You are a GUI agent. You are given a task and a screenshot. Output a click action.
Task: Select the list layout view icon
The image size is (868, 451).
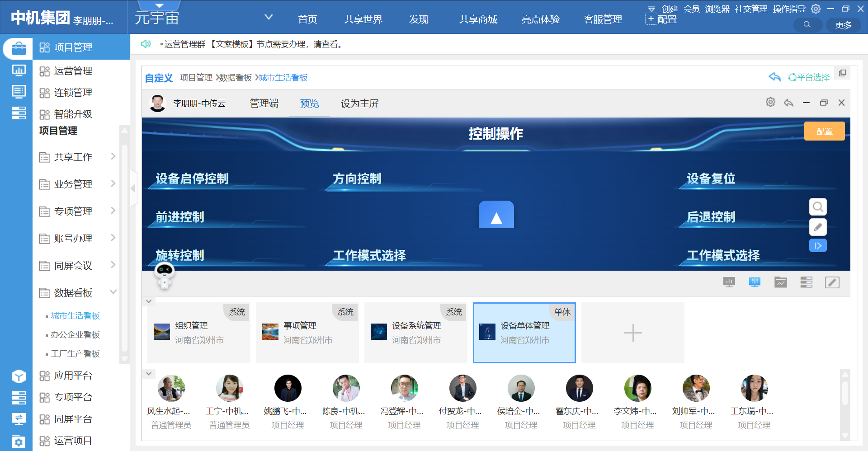[806, 282]
